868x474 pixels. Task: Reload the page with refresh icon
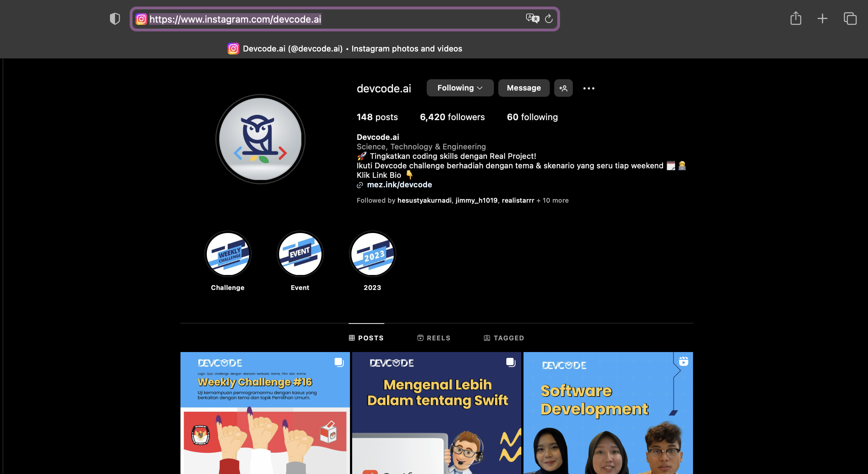[549, 19]
